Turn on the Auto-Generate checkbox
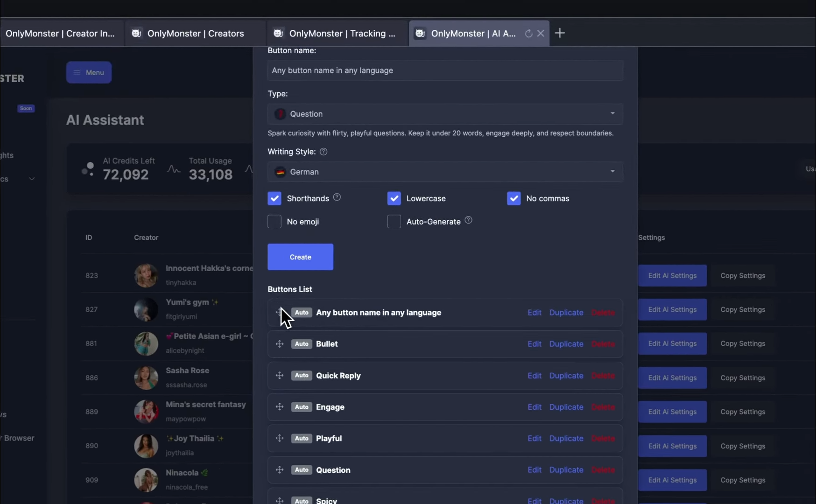 394,221
